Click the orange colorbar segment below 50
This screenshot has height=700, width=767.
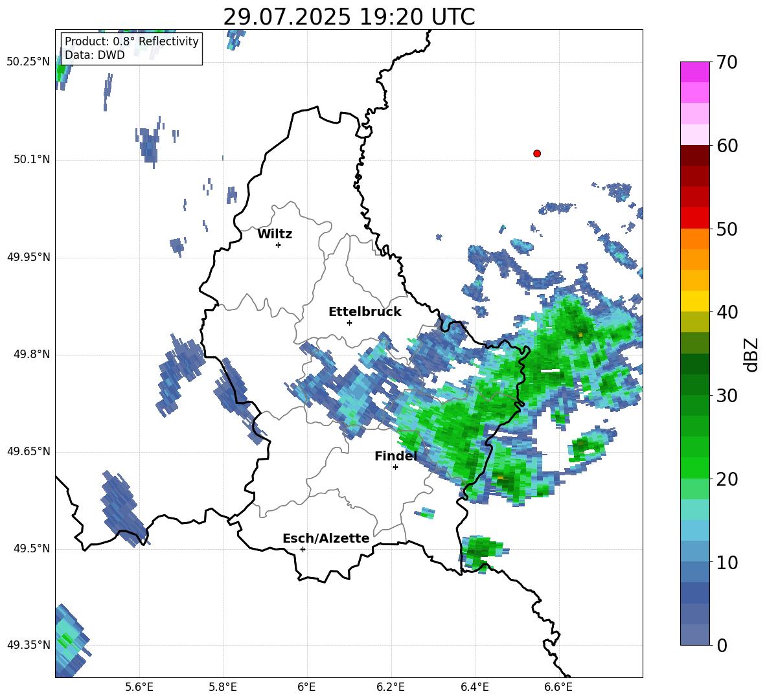point(694,239)
